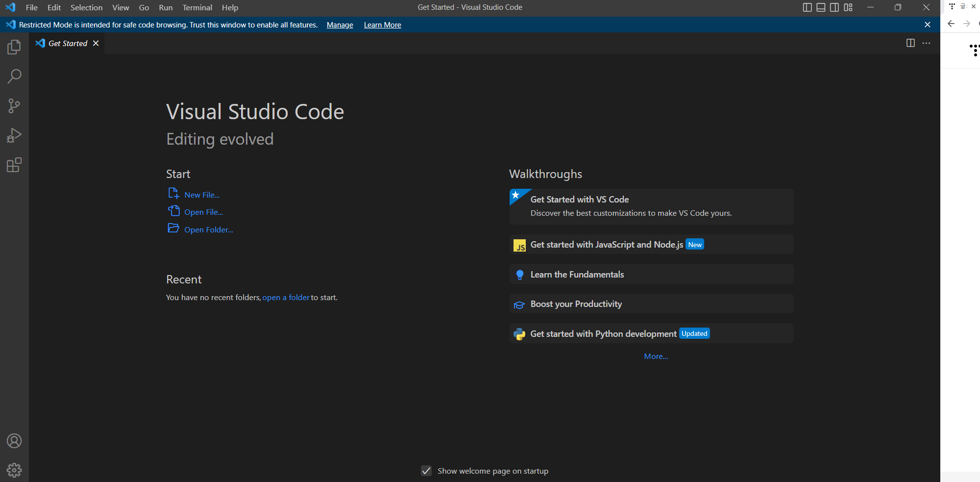Open the Run and Debug view
The image size is (980, 482).
pyautogui.click(x=14, y=135)
